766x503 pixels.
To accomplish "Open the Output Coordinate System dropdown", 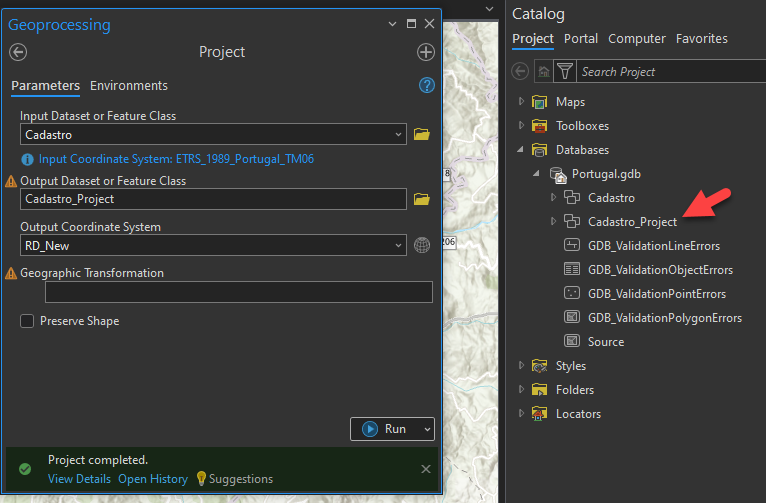I will coord(399,245).
